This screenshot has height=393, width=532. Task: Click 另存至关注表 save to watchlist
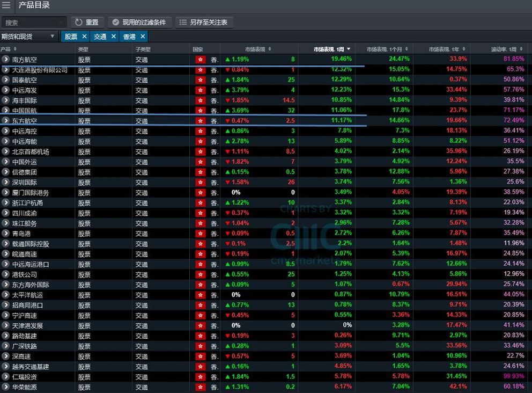(204, 23)
